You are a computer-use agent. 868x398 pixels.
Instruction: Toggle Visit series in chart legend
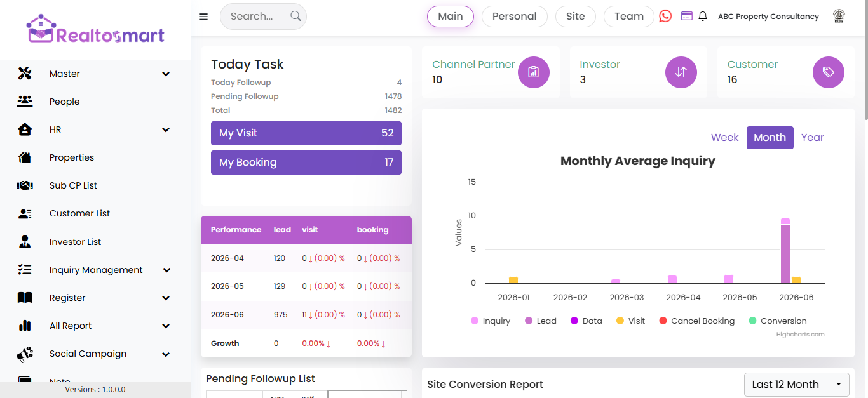(630, 321)
